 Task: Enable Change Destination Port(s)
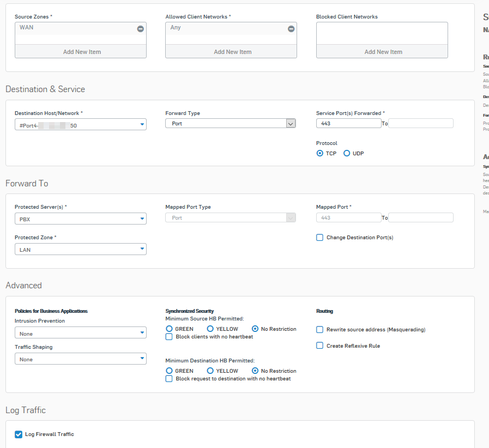[x=319, y=238]
